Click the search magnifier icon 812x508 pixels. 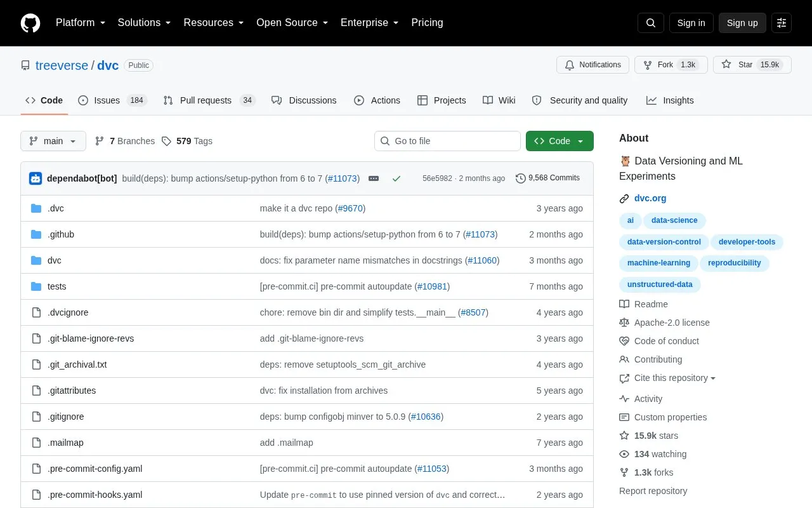click(651, 23)
